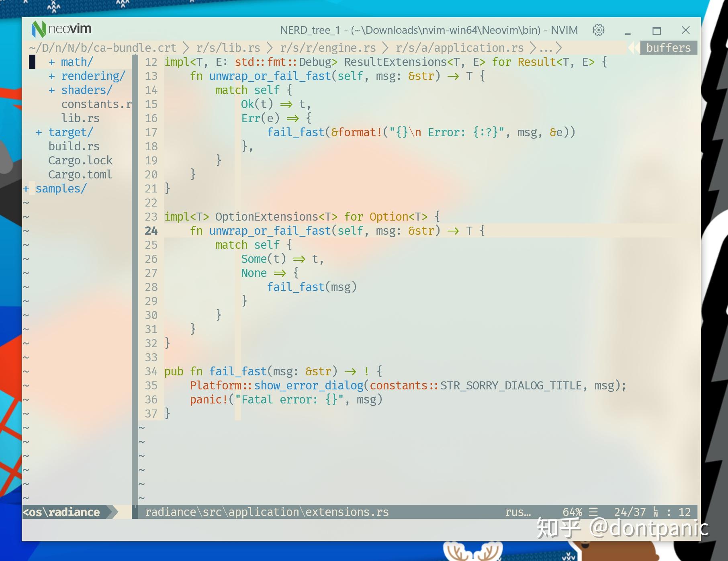Open math/ directory in file tree
This screenshot has width=728, height=561.
click(77, 62)
